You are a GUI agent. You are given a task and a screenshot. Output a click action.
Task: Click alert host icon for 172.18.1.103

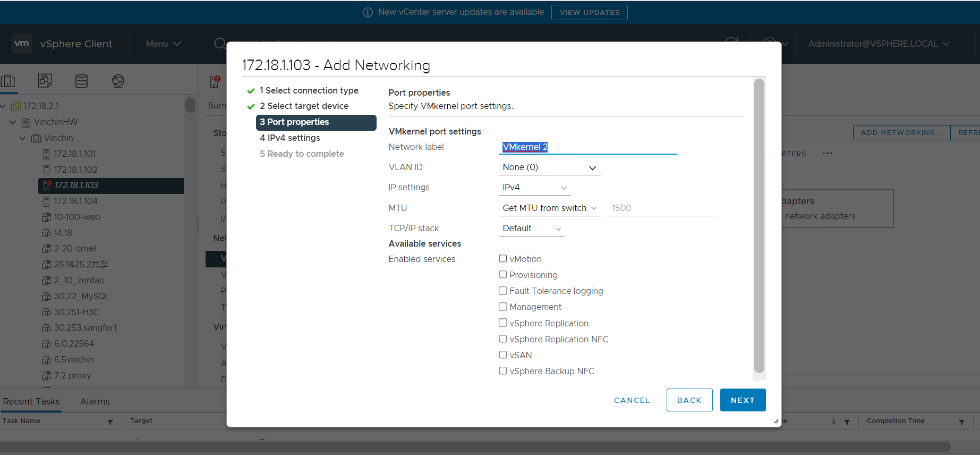point(47,186)
